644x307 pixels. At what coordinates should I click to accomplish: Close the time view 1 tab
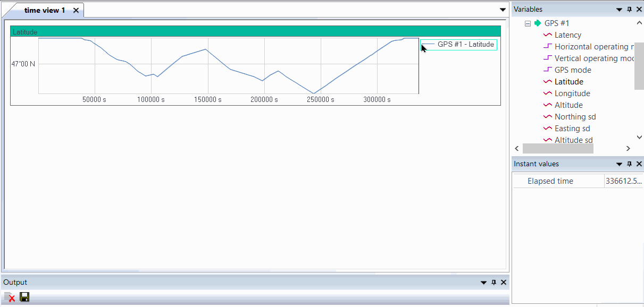coord(76,11)
